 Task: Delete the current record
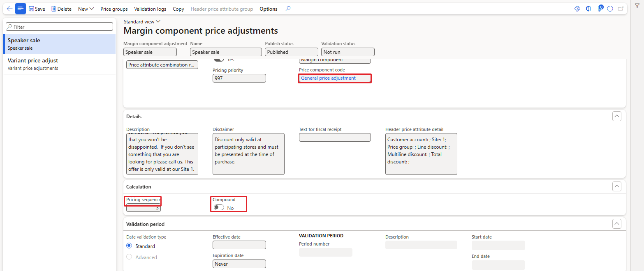point(61,9)
